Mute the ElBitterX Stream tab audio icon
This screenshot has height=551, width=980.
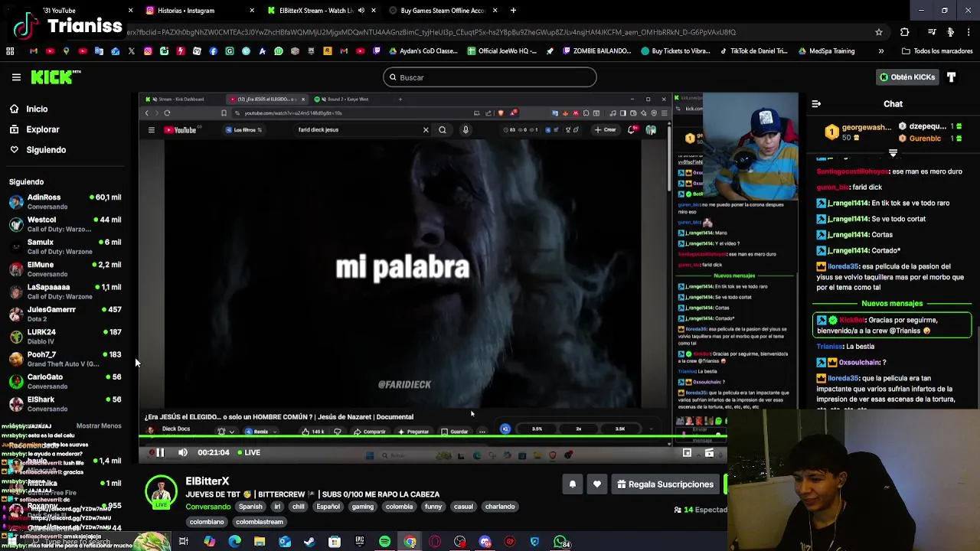(362, 11)
